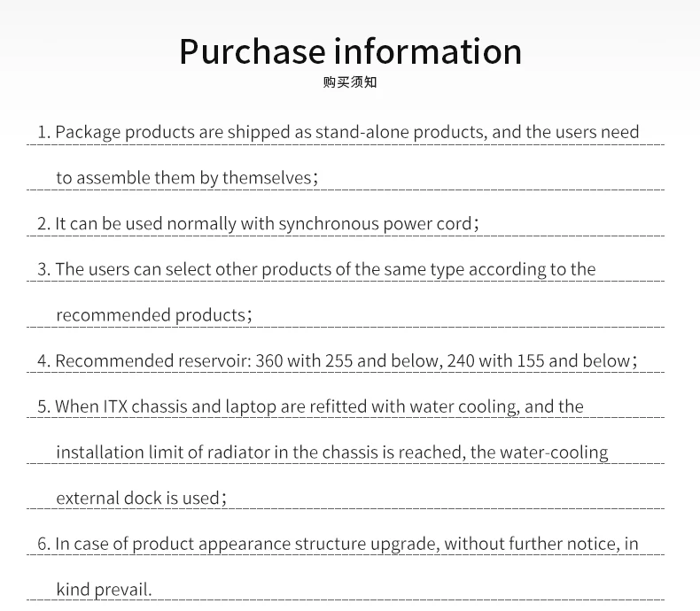
Task: Click the words 'water-cooling' in item 5
Action: point(554,452)
